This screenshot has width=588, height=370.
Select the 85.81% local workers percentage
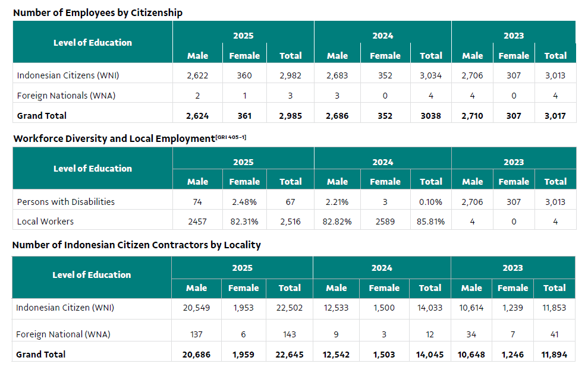tap(430, 222)
